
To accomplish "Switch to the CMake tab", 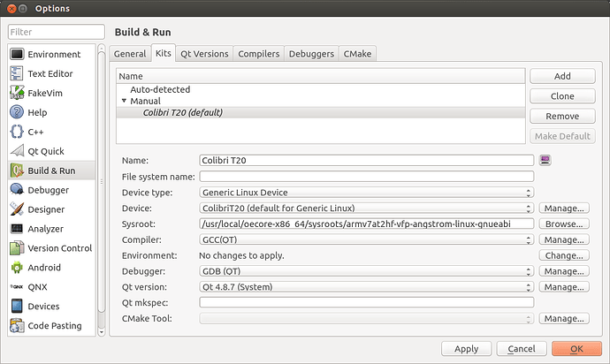I will pyautogui.click(x=357, y=54).
